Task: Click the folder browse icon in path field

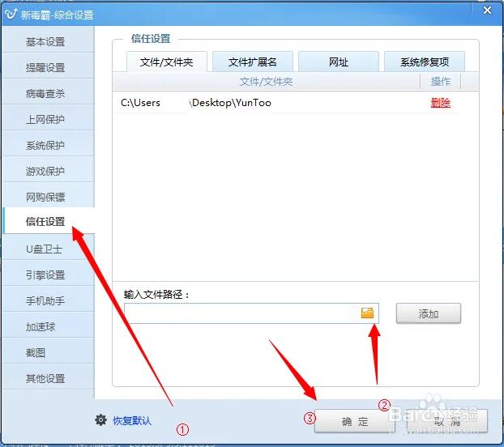Action: (x=367, y=313)
